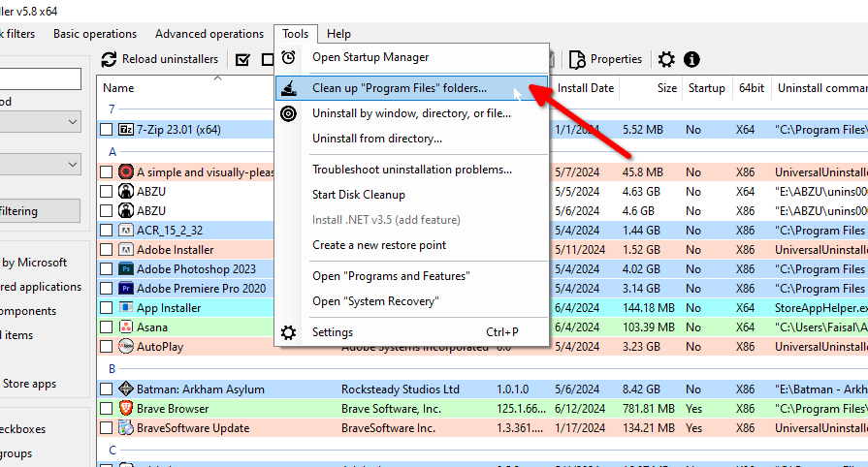Tick the checkbox for Adobe Photoshop 2023
This screenshot has height=467, width=868.
107,269
